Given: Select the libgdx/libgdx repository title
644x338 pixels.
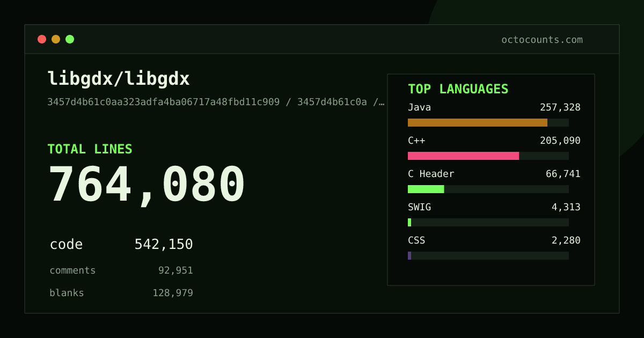Looking at the screenshot, I should (119, 79).
